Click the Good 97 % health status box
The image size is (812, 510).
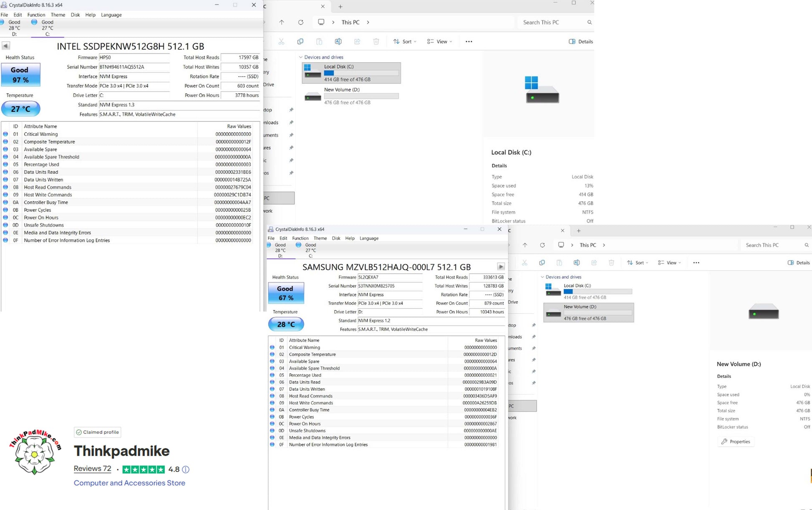(x=20, y=75)
